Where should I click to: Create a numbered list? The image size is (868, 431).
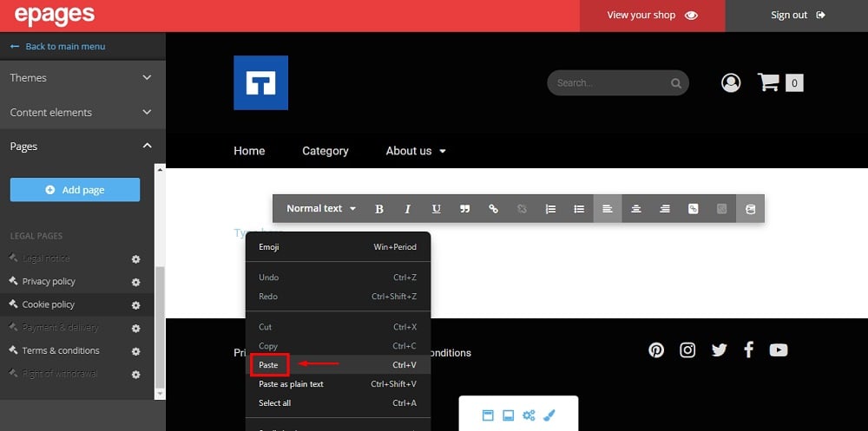pyautogui.click(x=550, y=209)
